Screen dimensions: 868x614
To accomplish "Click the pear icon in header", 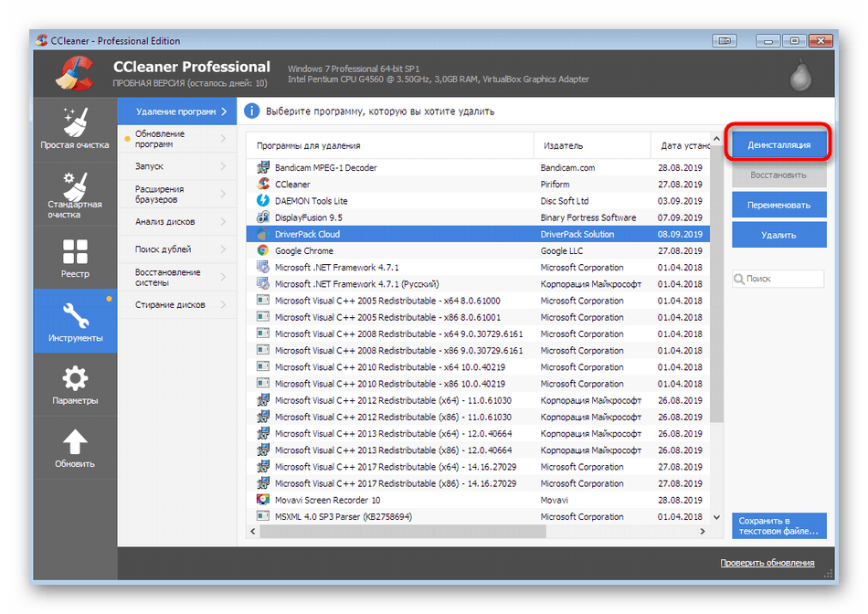I will pyautogui.click(x=799, y=74).
